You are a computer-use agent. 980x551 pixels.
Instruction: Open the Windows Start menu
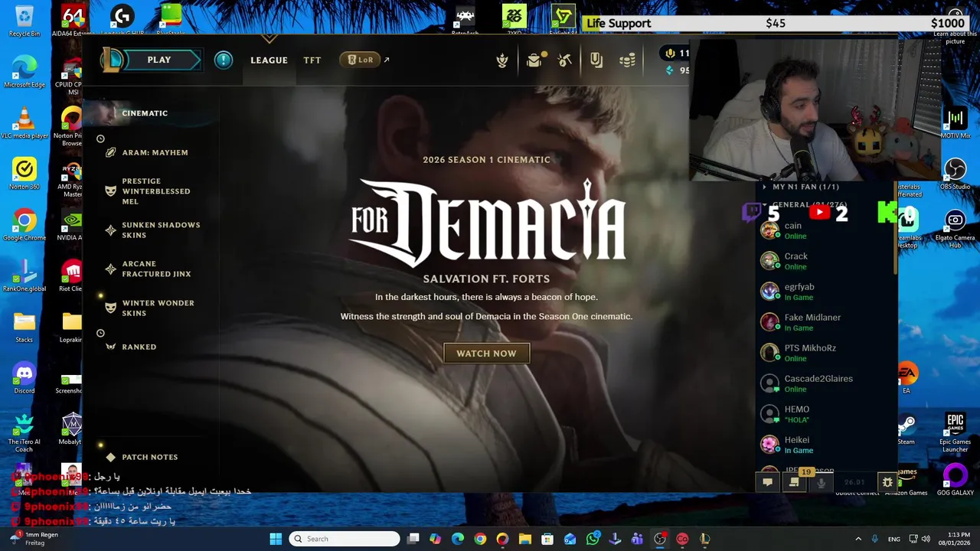276,539
